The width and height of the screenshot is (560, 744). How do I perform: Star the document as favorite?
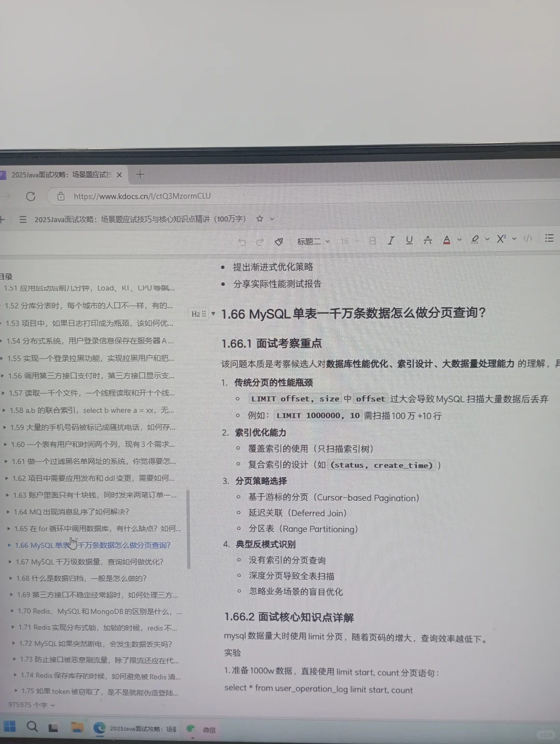pyautogui.click(x=260, y=218)
